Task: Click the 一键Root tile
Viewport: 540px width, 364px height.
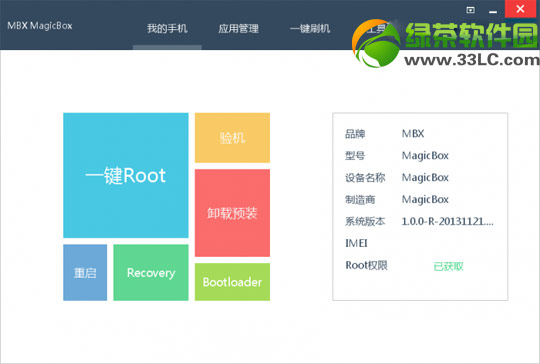Action: click(126, 175)
